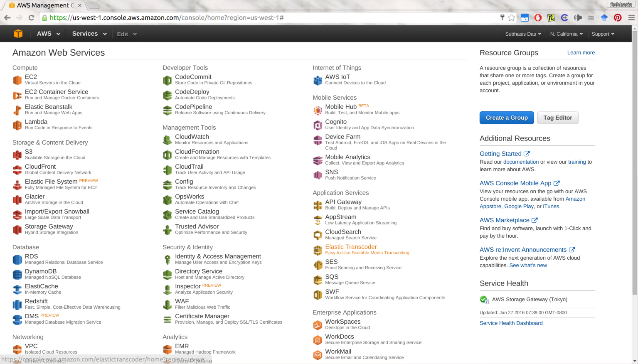Select the CloudWatch icon
Image resolution: width=638 pixels, height=364 pixels.
(x=167, y=140)
